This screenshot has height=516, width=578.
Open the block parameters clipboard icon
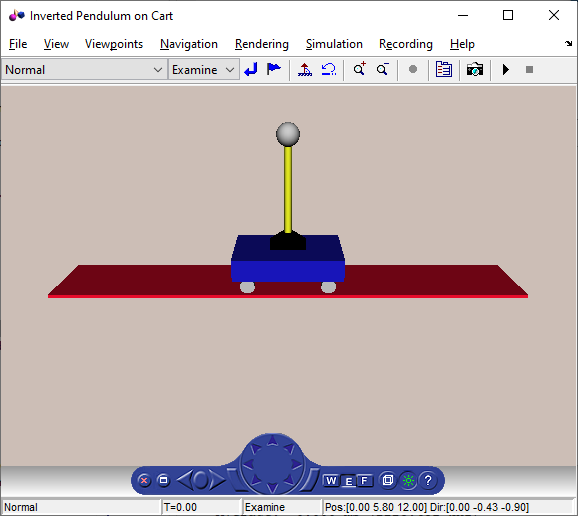[x=444, y=69]
